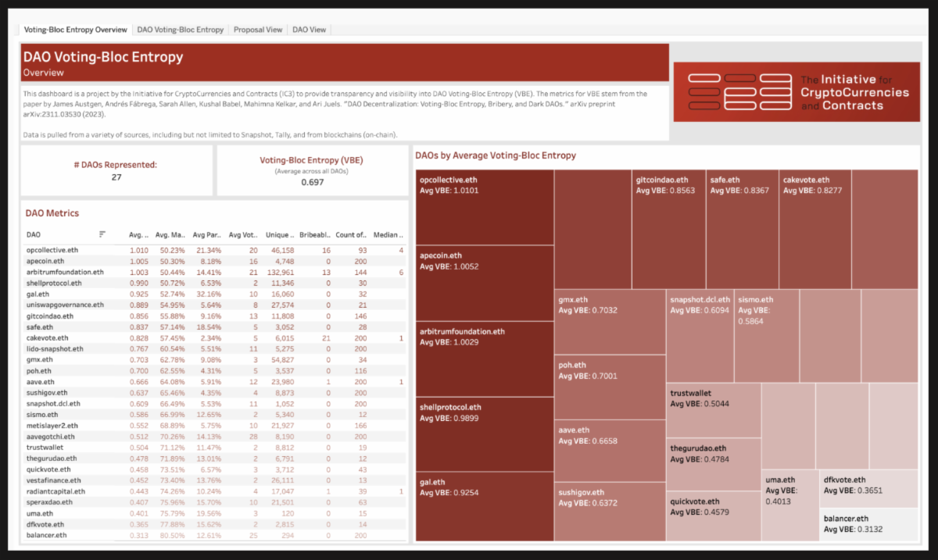Click DAOs by Average Voting-Bloc Entropy title
Screen dimensions: 938x560
(496, 155)
